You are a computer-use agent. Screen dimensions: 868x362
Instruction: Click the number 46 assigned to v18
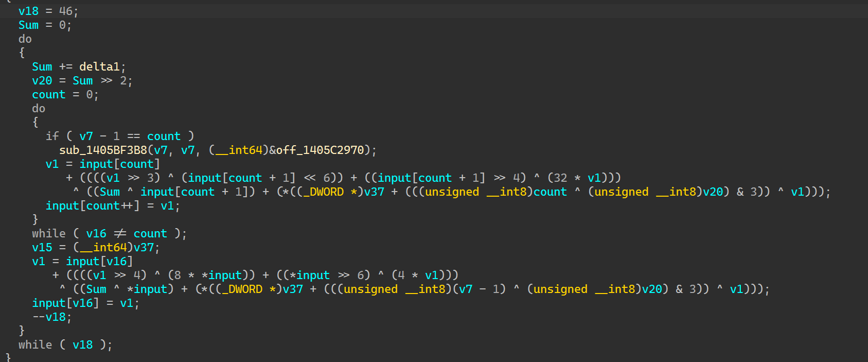point(66,11)
